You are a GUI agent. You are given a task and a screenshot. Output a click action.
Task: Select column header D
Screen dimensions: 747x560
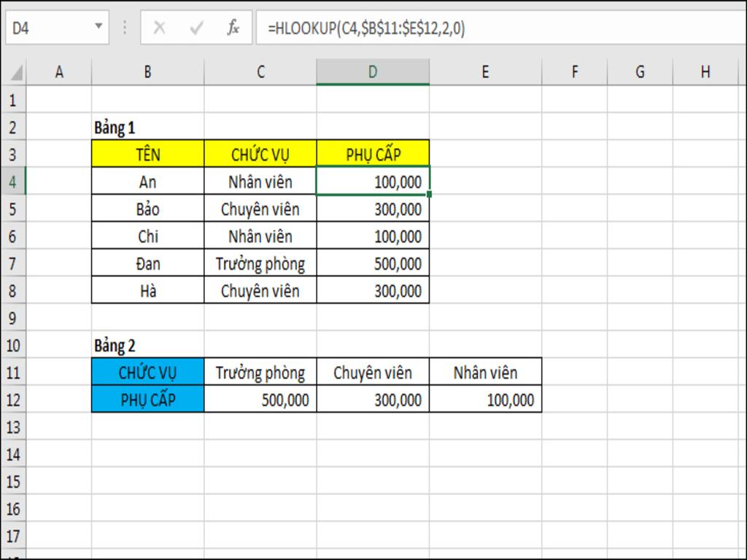(372, 71)
